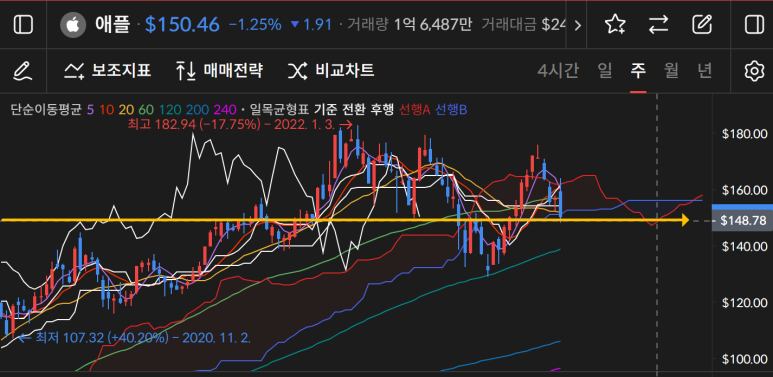Click the $160.00 price axis label
Screen dimensions: 773x377
[x=743, y=190]
